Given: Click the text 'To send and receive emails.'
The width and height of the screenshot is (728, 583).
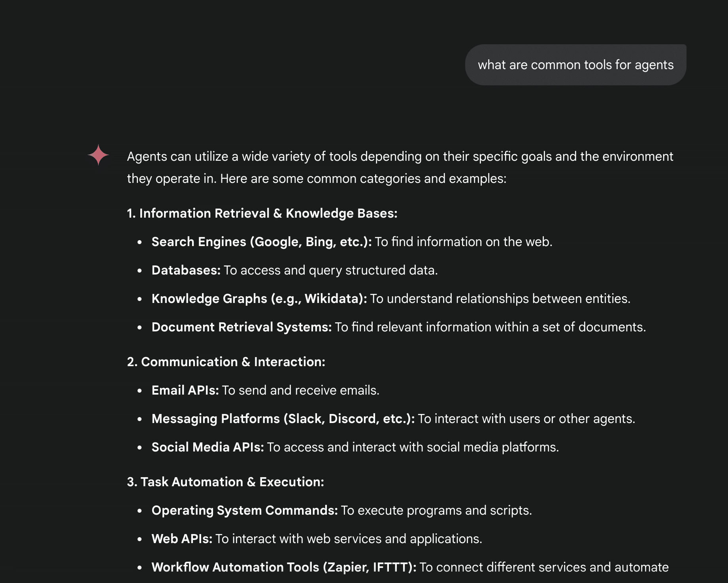Looking at the screenshot, I should [300, 390].
